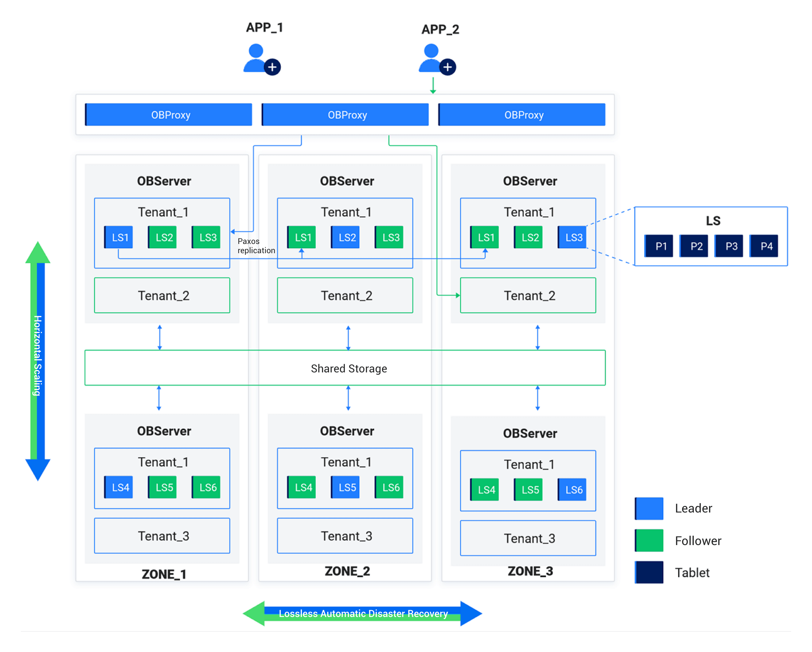The image size is (812, 652).
Task: Click the green Follower legend swatch
Action: pyautogui.click(x=649, y=540)
